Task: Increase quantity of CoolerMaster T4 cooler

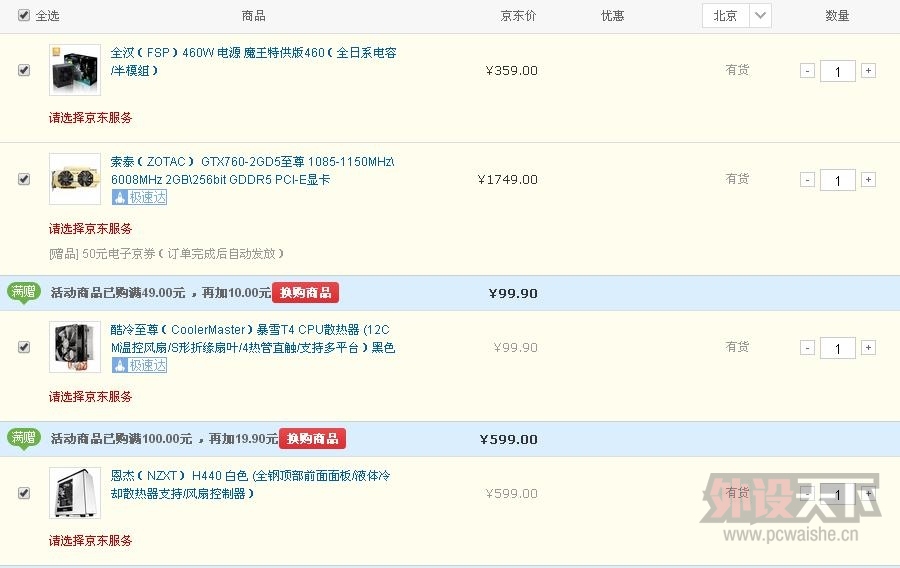Action: coord(868,348)
